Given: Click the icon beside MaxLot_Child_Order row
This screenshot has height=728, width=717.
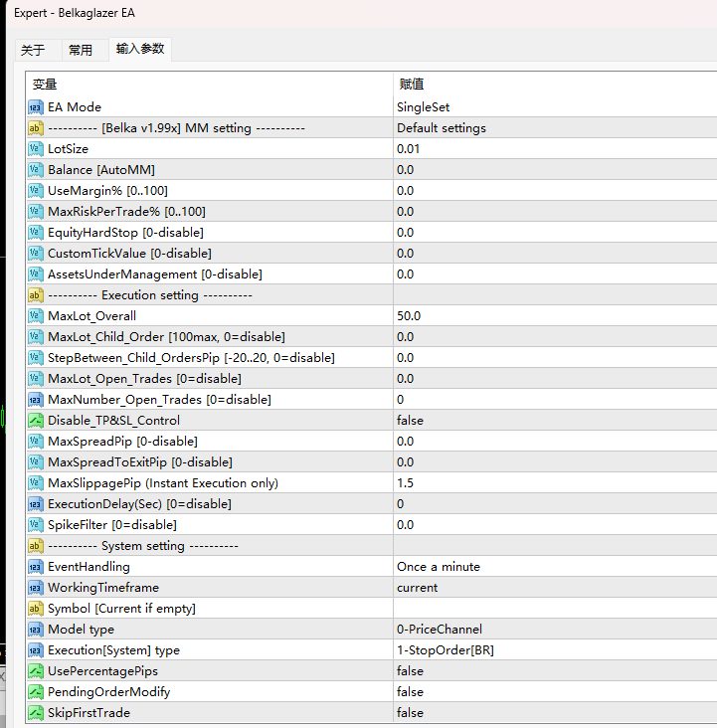Looking at the screenshot, I should (35, 337).
